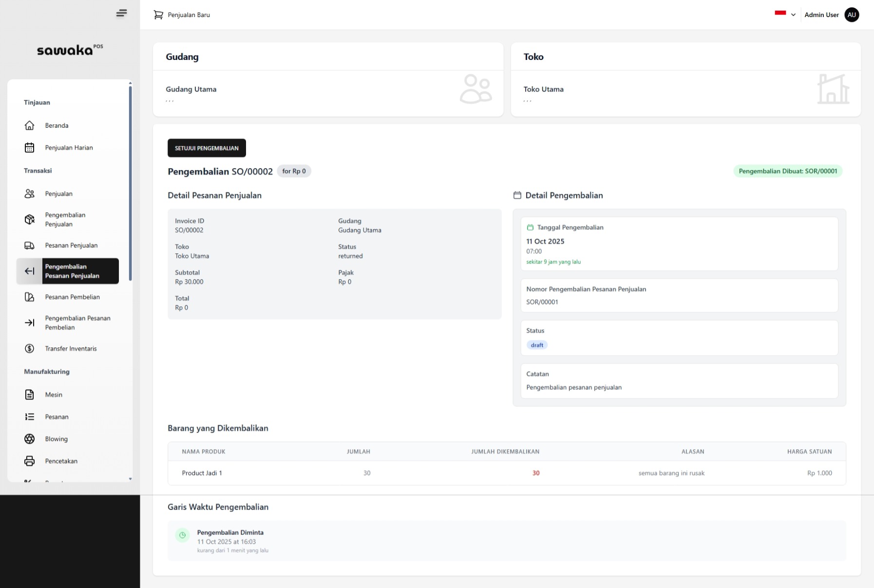Image resolution: width=874 pixels, height=588 pixels.
Task: Open Admin User account menu
Action: [821, 15]
